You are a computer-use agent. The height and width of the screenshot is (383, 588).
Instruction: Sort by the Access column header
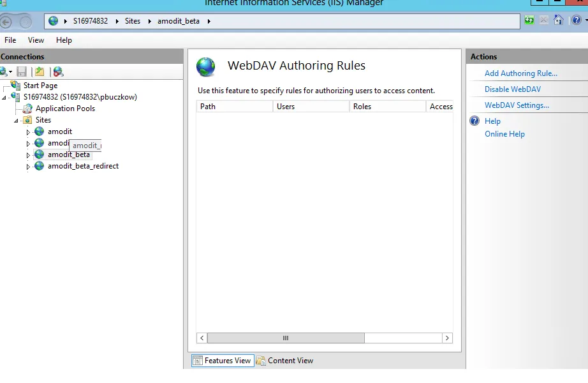[440, 106]
